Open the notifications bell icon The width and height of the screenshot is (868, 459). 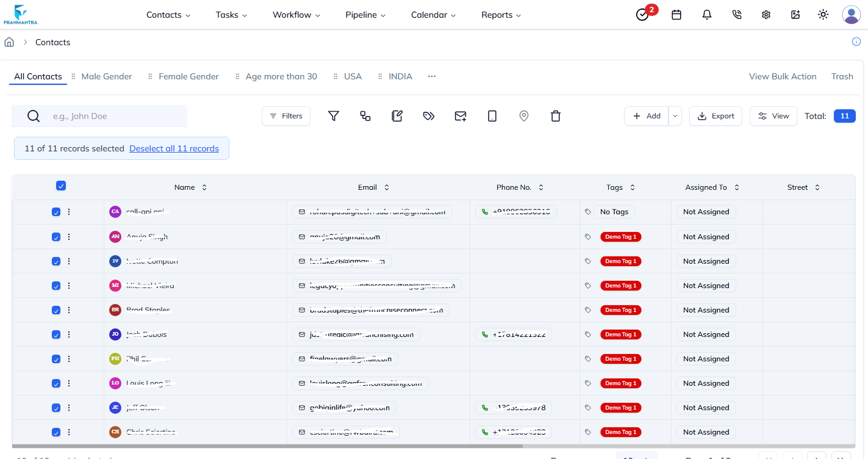click(x=707, y=15)
